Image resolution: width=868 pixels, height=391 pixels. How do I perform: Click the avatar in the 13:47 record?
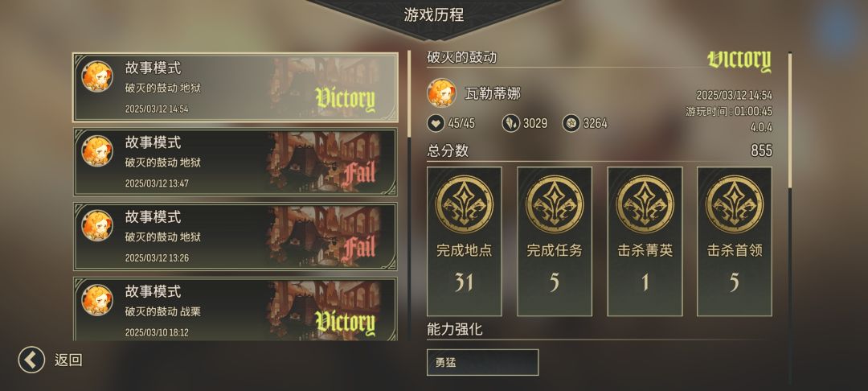pyautogui.click(x=97, y=150)
